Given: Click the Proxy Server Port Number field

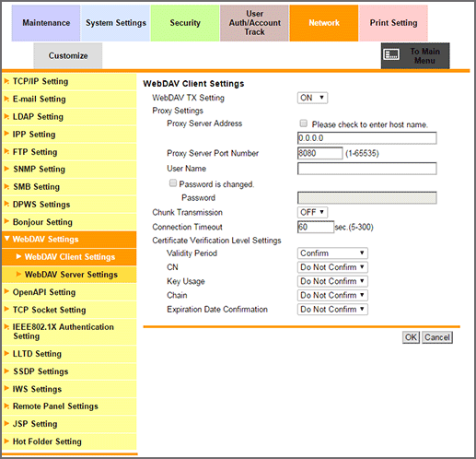Looking at the screenshot, I should click(319, 153).
